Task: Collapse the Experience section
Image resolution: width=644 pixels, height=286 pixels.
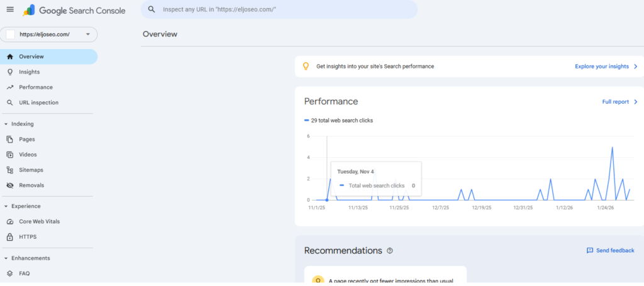Action: pos(6,206)
